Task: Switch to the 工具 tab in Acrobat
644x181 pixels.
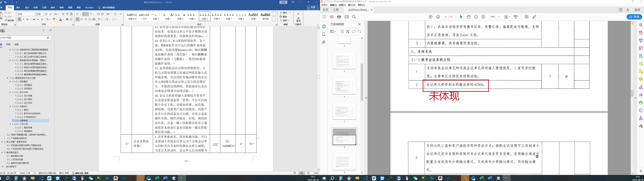Action: click(336, 10)
